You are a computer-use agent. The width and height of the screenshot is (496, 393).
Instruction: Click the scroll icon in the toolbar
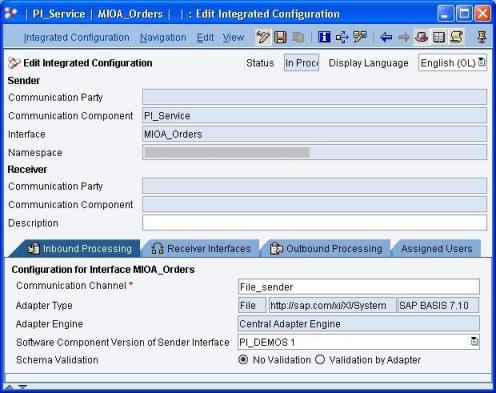coord(456,37)
